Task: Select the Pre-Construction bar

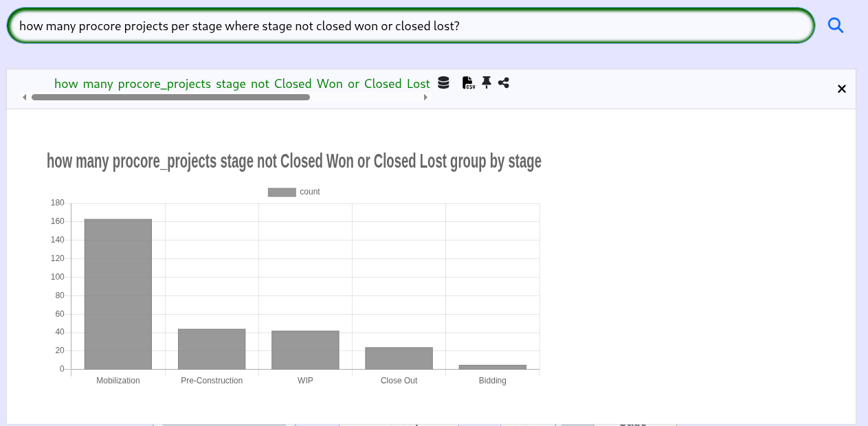Action: 212,349
